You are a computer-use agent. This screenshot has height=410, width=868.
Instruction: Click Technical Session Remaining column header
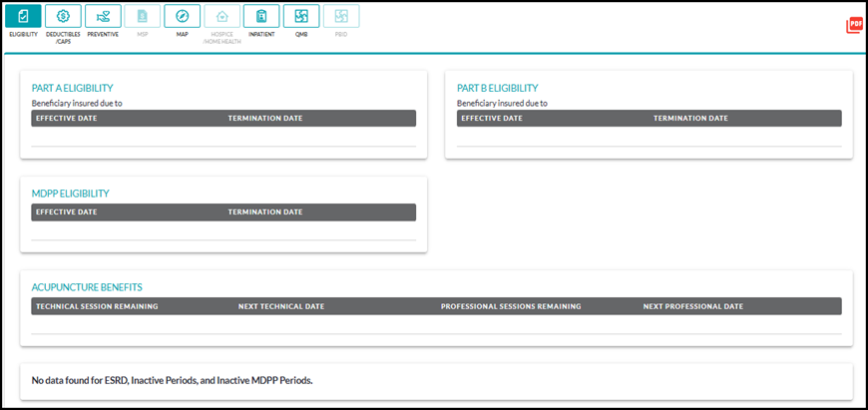(97, 306)
